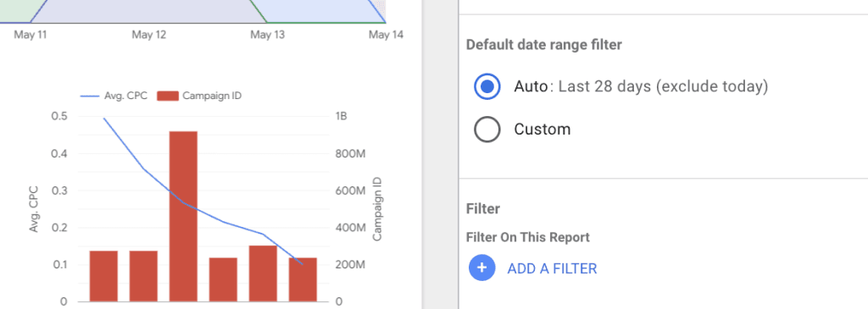The image size is (868, 309).
Task: Click the blue plus filter icon
Action: [482, 268]
